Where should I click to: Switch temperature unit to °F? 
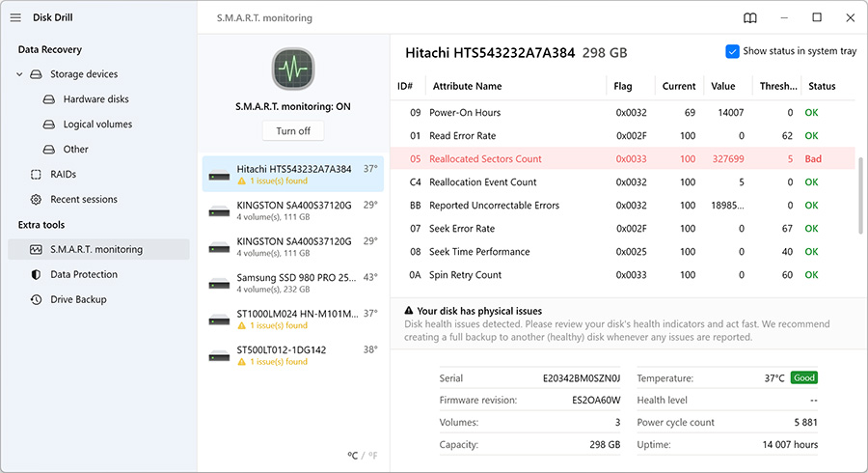click(x=372, y=456)
